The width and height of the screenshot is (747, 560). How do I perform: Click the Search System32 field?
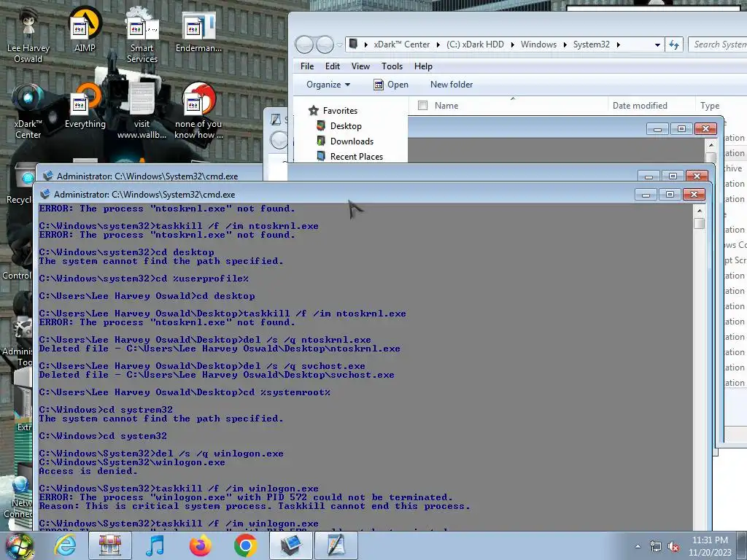pos(718,44)
